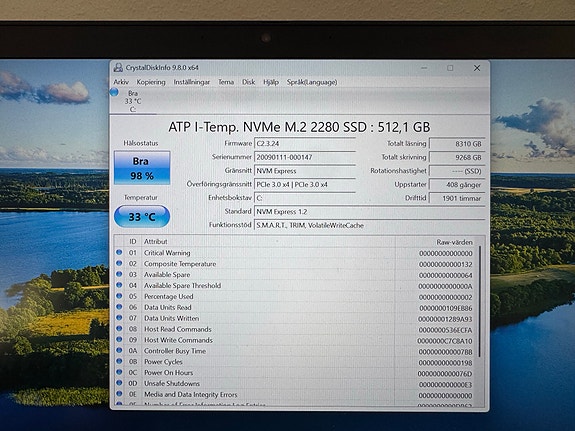Open the Tema menu

tap(226, 82)
